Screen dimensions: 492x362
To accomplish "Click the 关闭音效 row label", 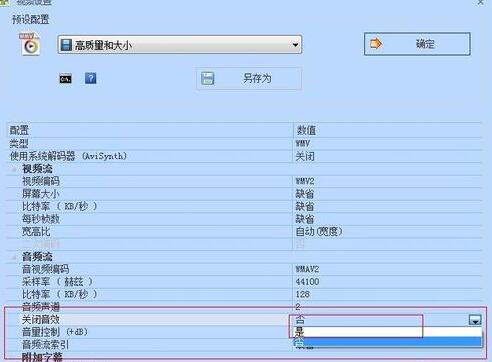I will (41, 320).
